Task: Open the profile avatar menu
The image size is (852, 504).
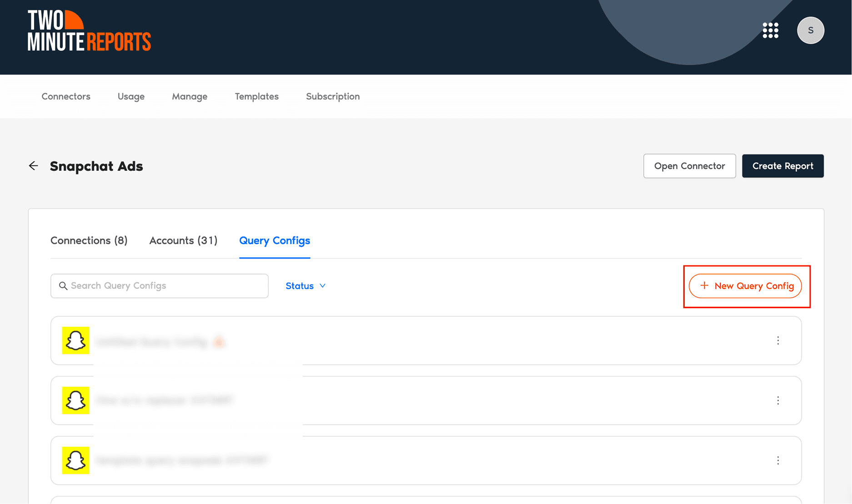Action: (x=811, y=30)
